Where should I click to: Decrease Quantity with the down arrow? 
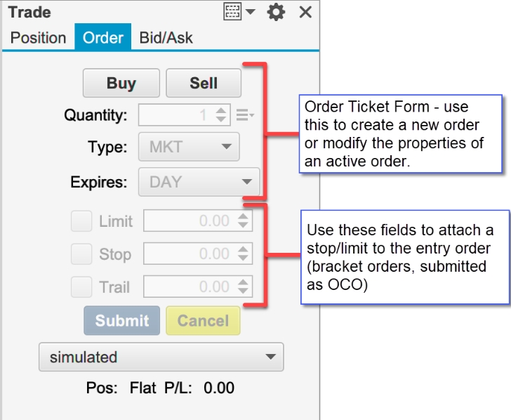click(x=221, y=119)
